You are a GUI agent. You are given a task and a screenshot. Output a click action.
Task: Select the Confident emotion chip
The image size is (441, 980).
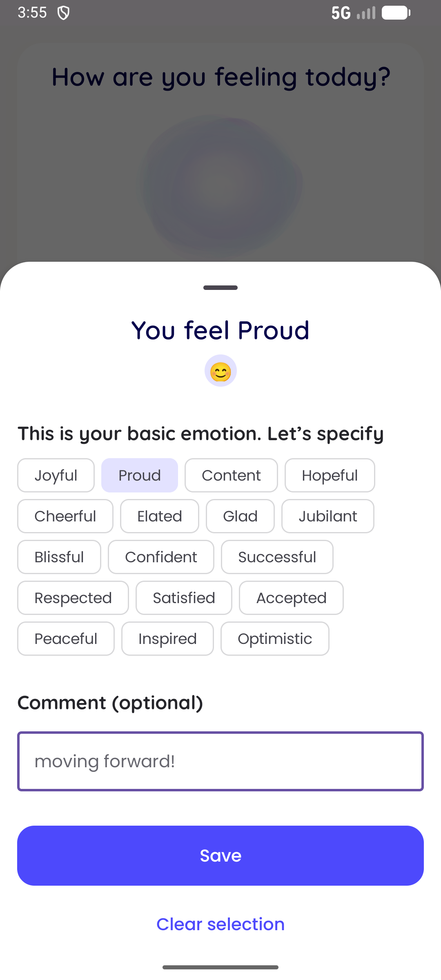point(161,557)
